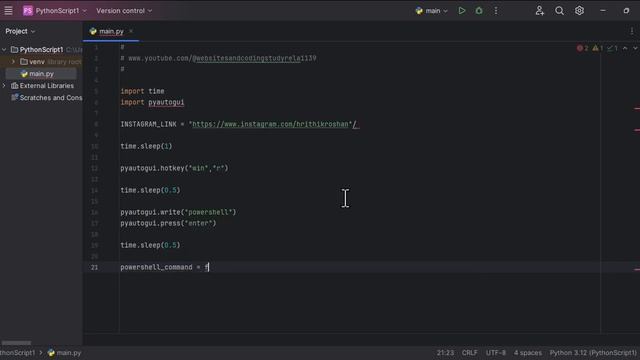The height and width of the screenshot is (360, 640).
Task: Open Python 3.12 interpreter selector
Action: click(x=593, y=353)
